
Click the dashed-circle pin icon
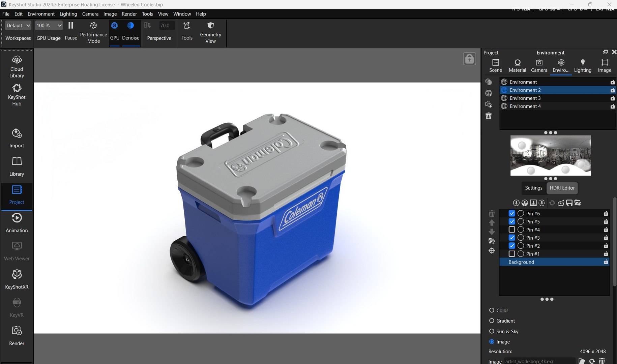click(x=542, y=203)
